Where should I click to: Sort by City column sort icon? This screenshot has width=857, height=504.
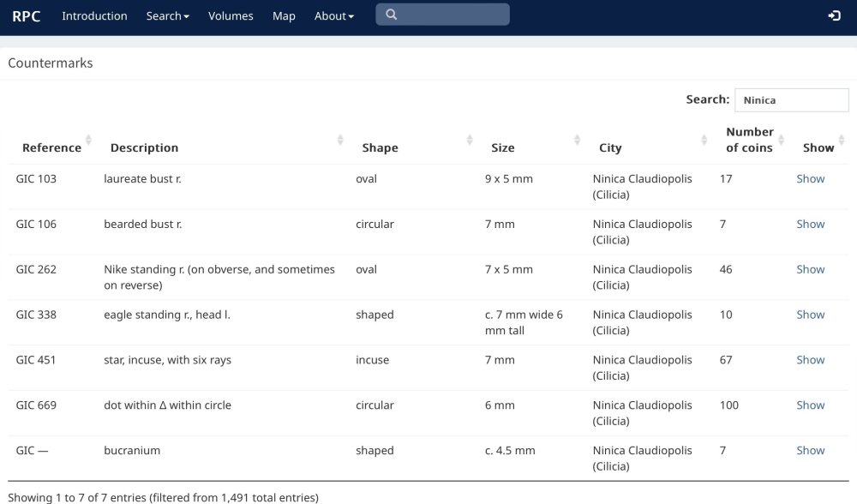coord(704,141)
